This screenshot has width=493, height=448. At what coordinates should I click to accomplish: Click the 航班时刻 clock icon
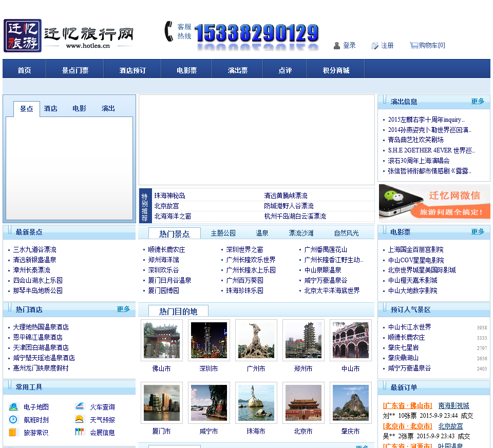click(13, 420)
